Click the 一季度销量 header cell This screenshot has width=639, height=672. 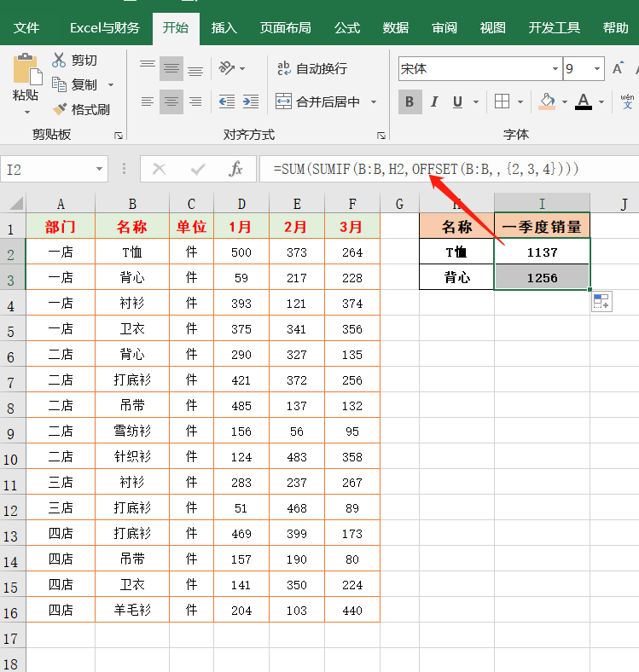542,226
